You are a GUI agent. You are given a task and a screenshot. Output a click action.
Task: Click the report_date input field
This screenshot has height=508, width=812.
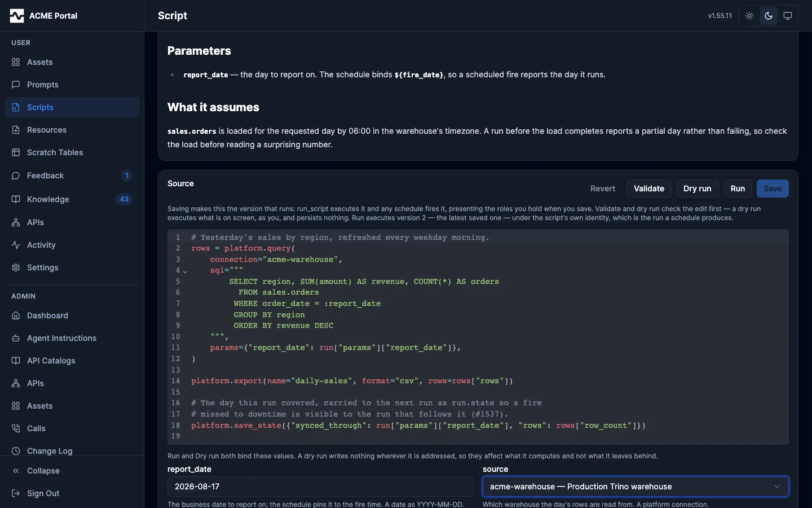[x=320, y=487]
